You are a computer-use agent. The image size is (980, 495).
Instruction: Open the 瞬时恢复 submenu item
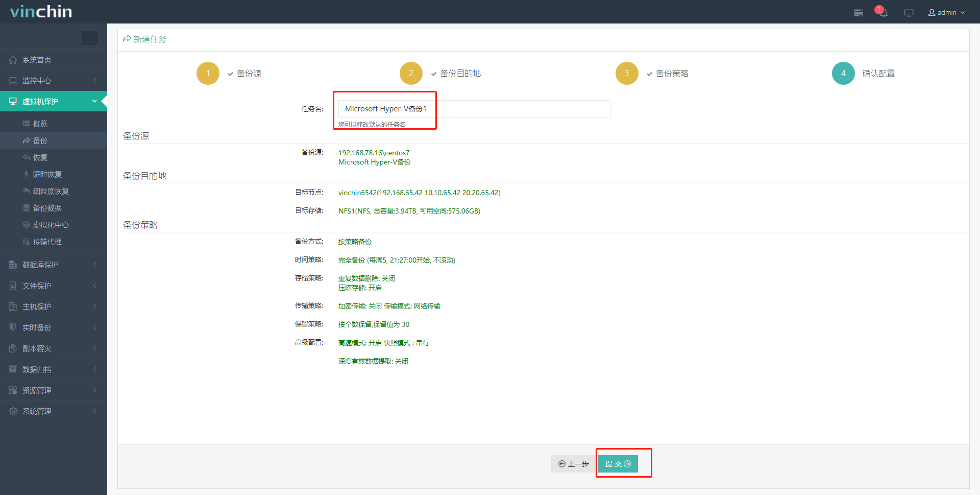click(x=54, y=174)
